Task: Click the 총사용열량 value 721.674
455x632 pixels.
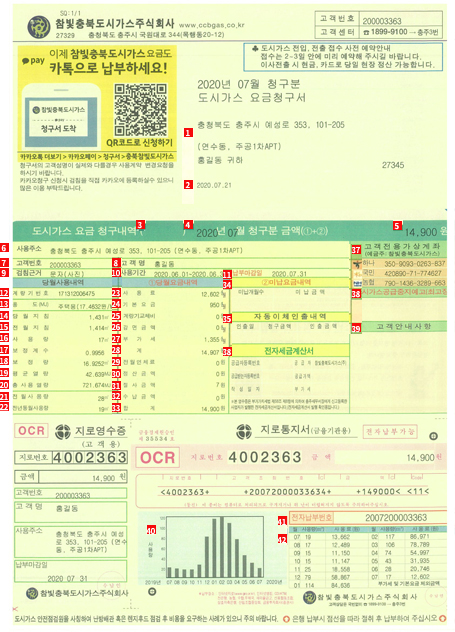Action: tap(93, 386)
